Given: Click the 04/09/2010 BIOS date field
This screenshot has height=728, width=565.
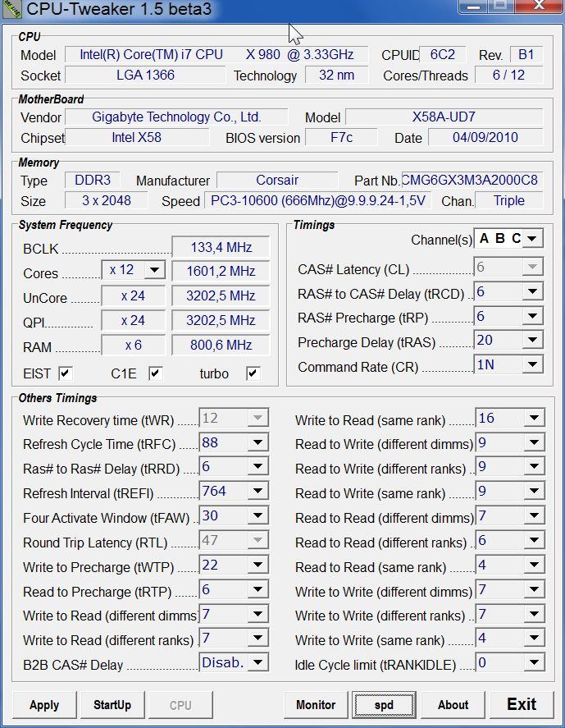Looking at the screenshot, I should coord(485,137).
